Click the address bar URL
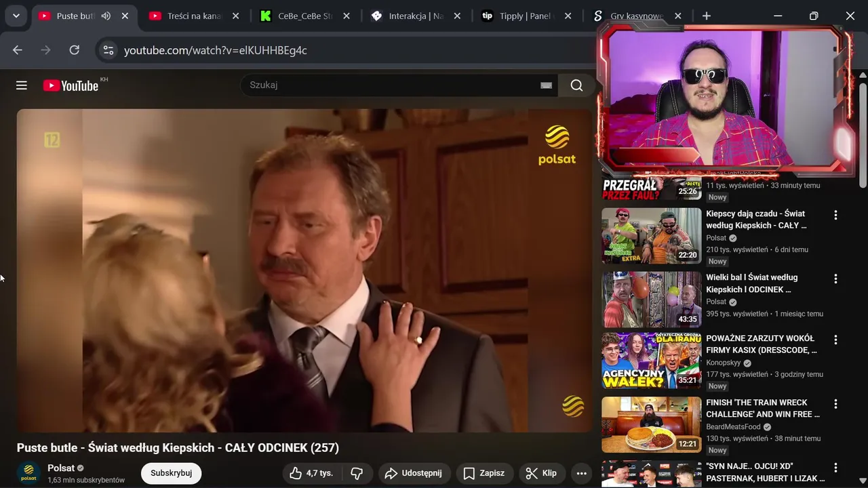 pyautogui.click(x=216, y=50)
